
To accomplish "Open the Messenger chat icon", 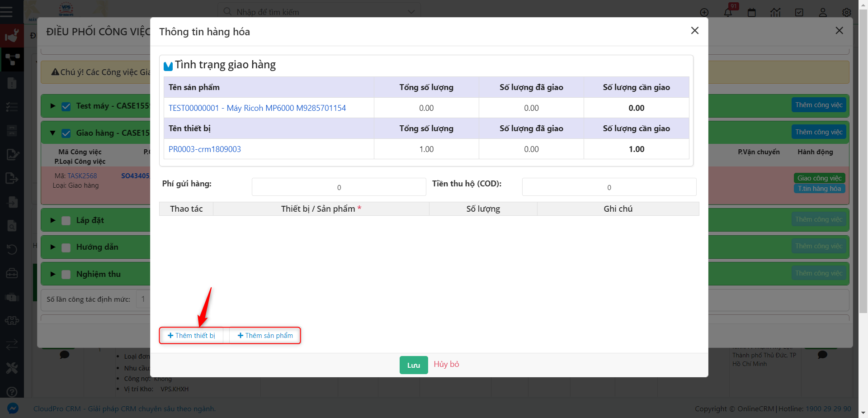I will click(x=13, y=408).
